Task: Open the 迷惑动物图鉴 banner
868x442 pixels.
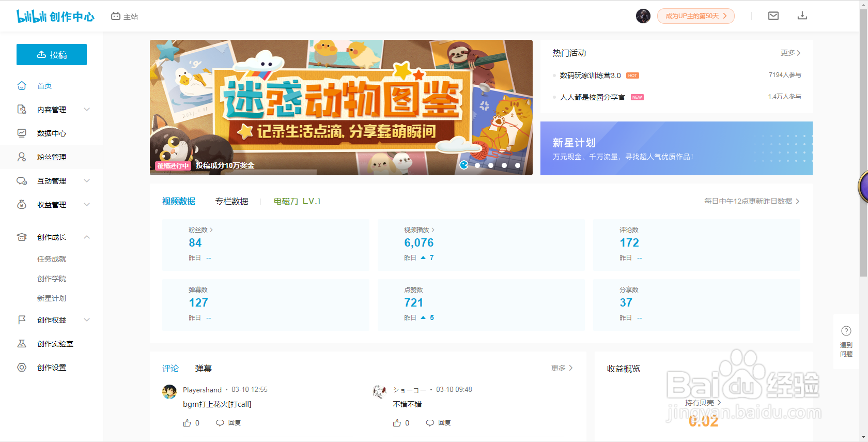Action: point(341,108)
